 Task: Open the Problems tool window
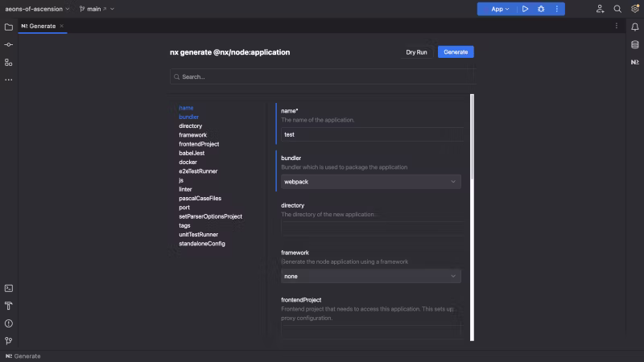(x=9, y=323)
